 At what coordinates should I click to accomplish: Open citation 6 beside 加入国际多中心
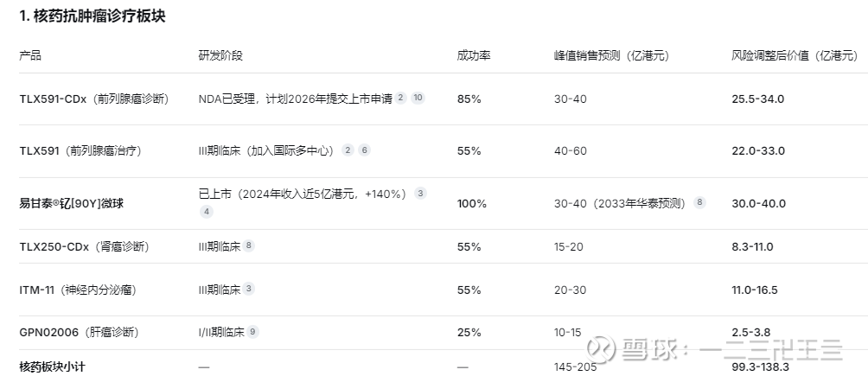pyautogui.click(x=365, y=150)
